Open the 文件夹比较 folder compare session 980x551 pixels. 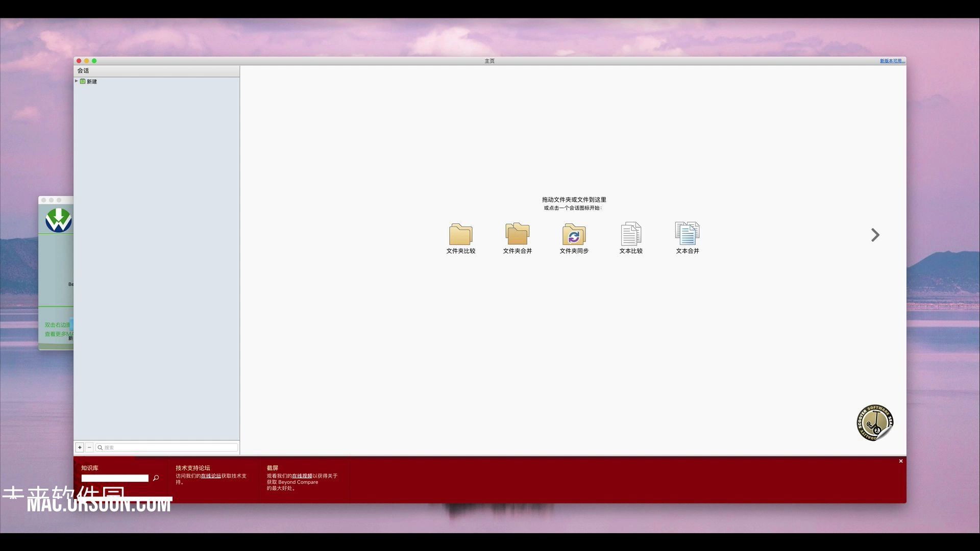click(460, 238)
